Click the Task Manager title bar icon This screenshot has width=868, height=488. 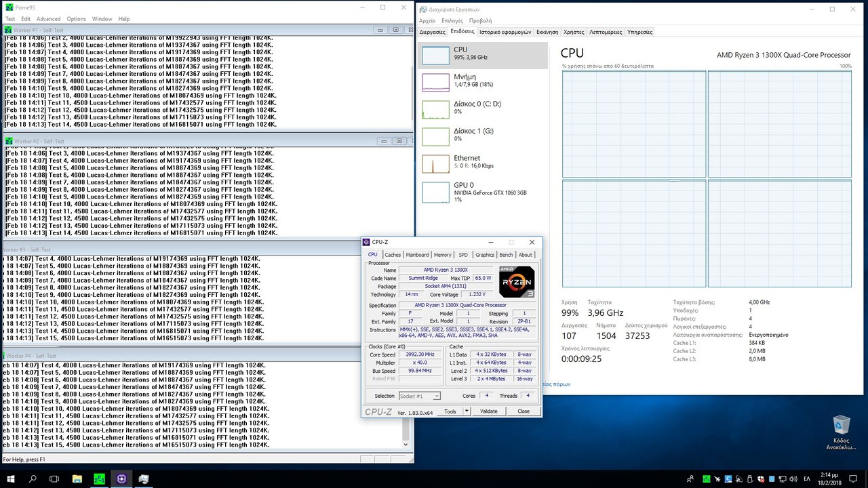click(x=423, y=9)
